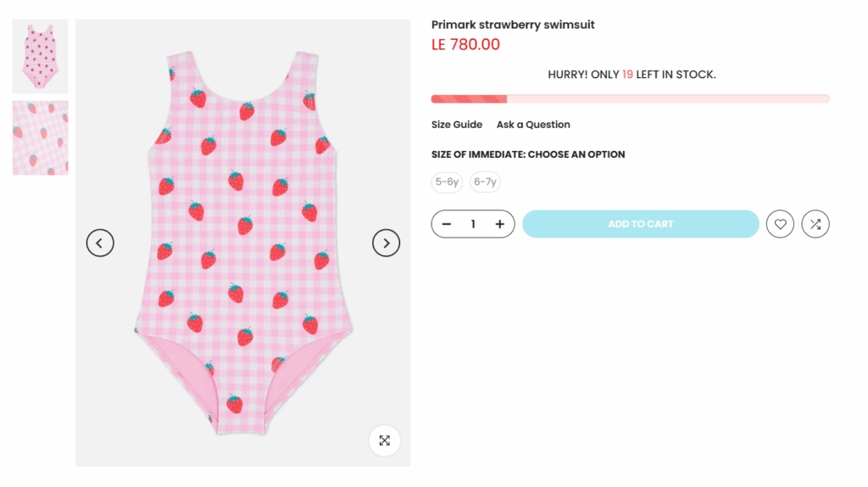Click the stock level progress bar
This screenshot has height=487, width=868.
coord(630,99)
